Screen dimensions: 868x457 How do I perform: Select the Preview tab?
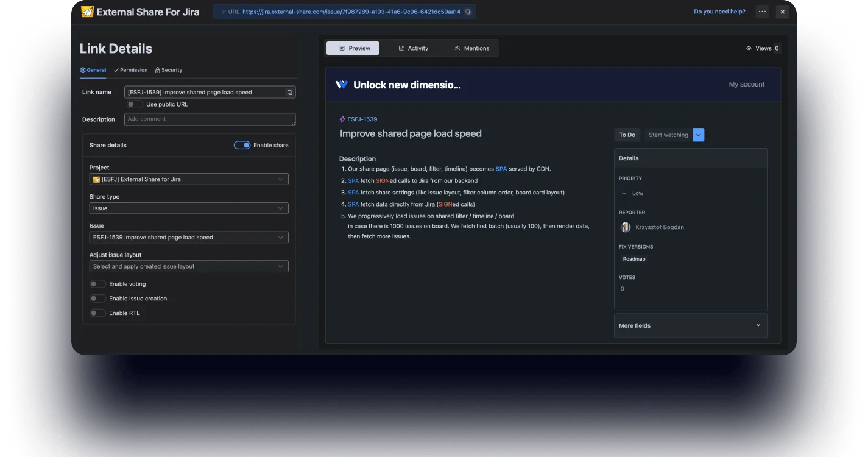pyautogui.click(x=353, y=48)
